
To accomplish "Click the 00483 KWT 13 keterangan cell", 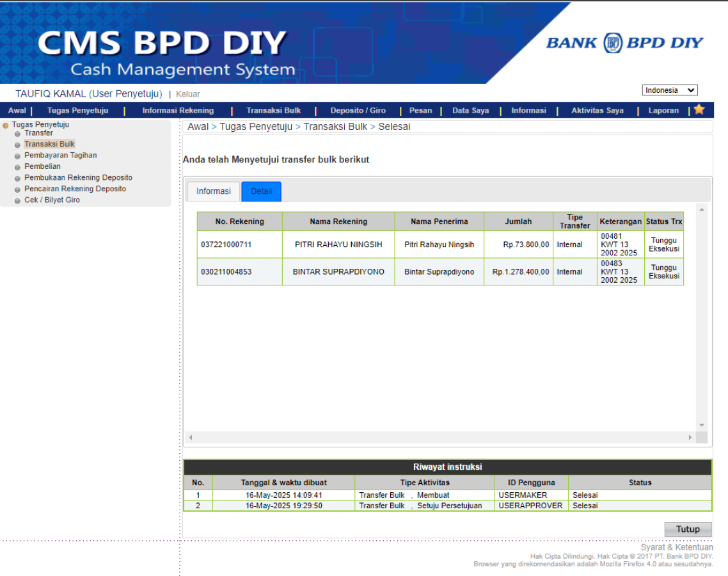I will pyautogui.click(x=621, y=272).
